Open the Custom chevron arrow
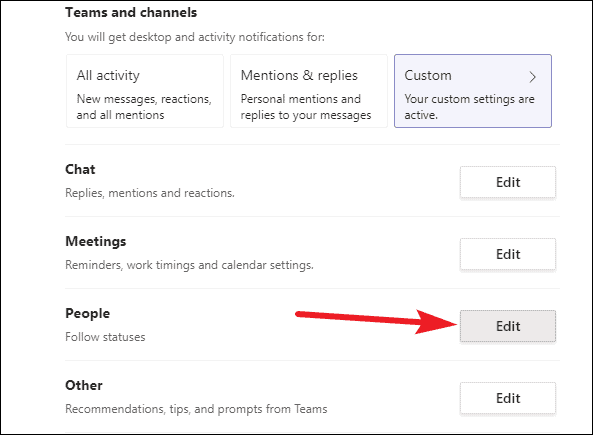Screen dimensions: 593x435 pos(532,77)
